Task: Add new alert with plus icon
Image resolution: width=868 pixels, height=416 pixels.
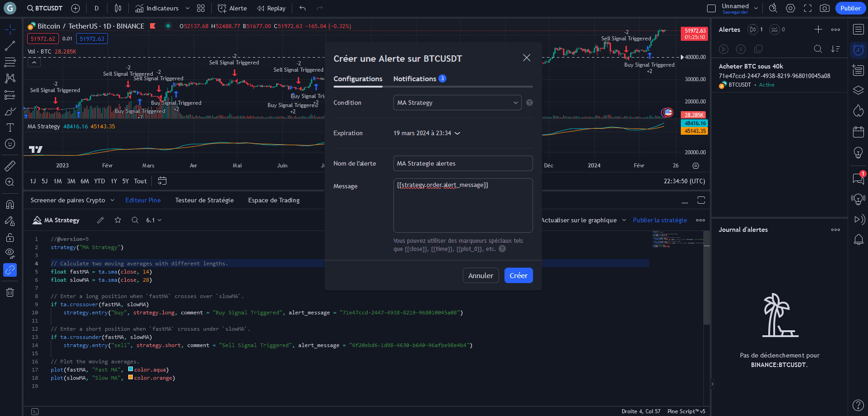Action: [818, 29]
